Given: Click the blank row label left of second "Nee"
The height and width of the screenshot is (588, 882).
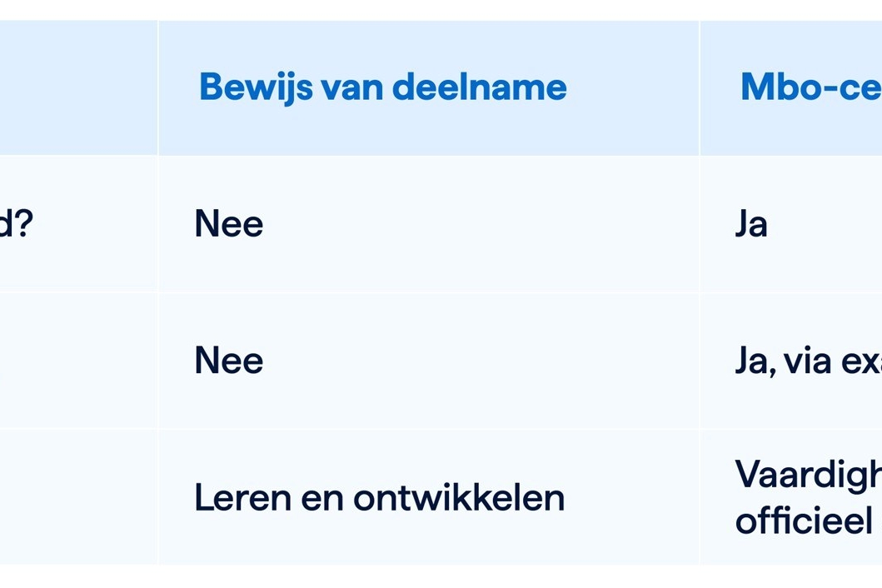Looking at the screenshot, I should point(78,361).
